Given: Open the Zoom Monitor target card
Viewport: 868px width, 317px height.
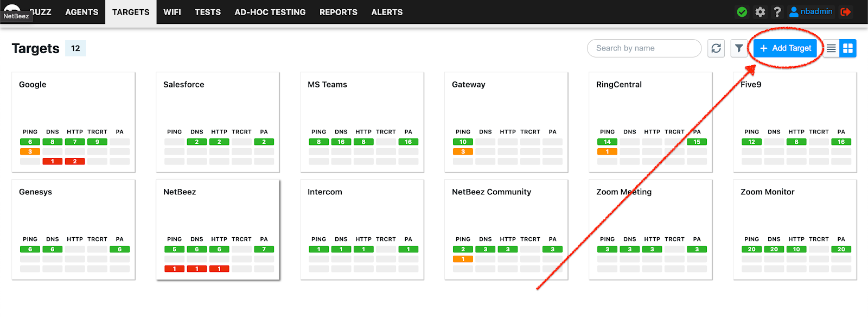Looking at the screenshot, I should [x=795, y=230].
